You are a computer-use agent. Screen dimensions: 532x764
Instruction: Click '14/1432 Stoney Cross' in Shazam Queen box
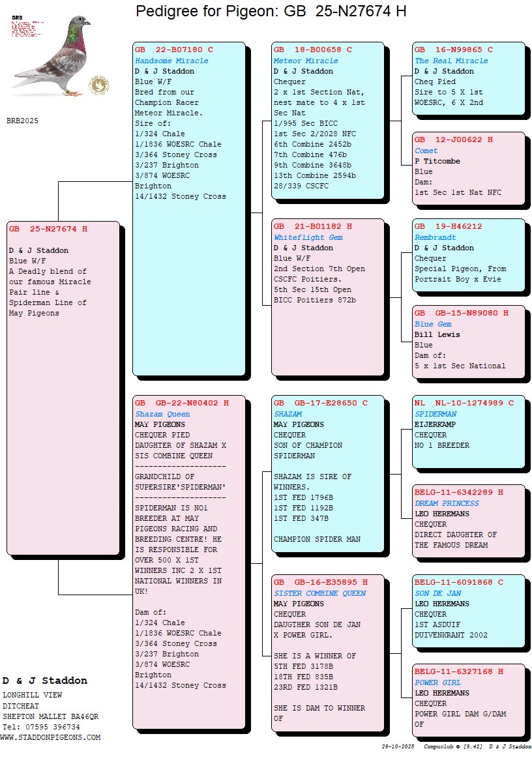[x=180, y=685]
